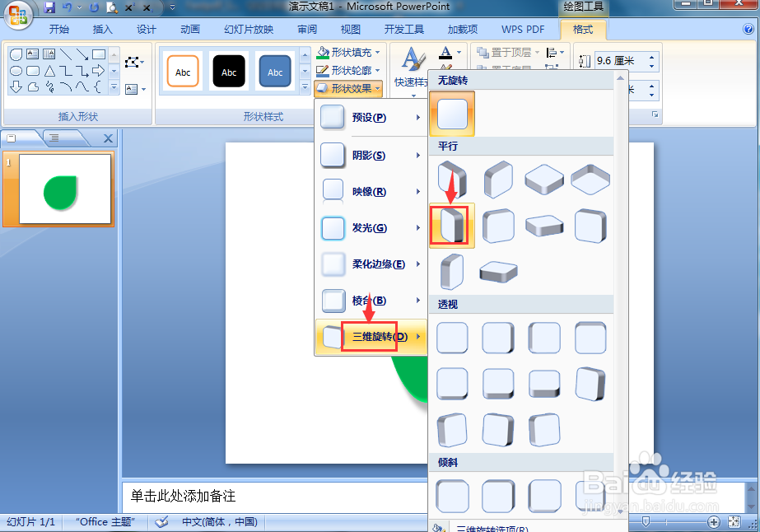Select the highlighted parallel preset in second row
This screenshot has width=760, height=532.
(452, 226)
